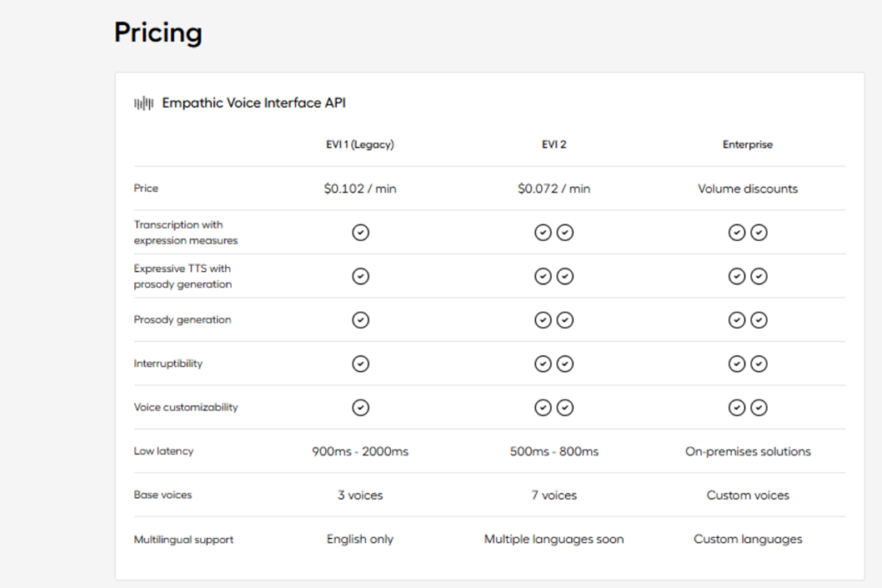
Task: Click EVI 1 checkmark for Interruptibility
Action: click(x=361, y=363)
